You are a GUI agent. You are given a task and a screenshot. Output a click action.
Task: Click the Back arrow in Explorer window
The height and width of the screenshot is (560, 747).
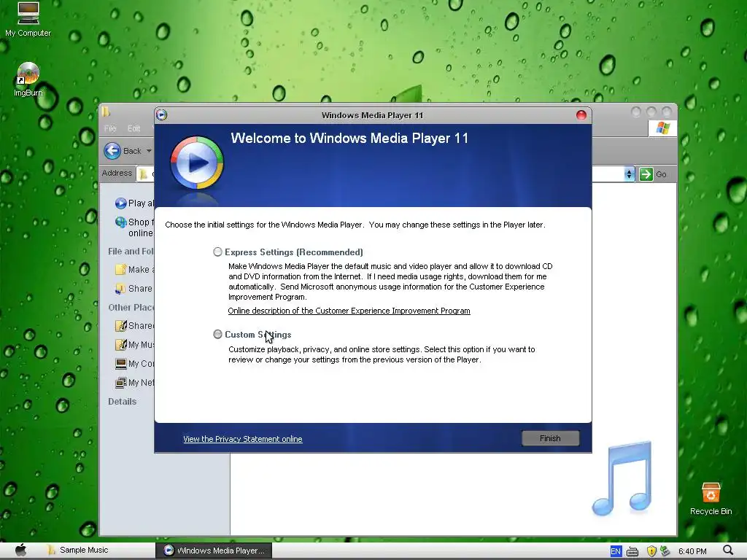click(112, 151)
